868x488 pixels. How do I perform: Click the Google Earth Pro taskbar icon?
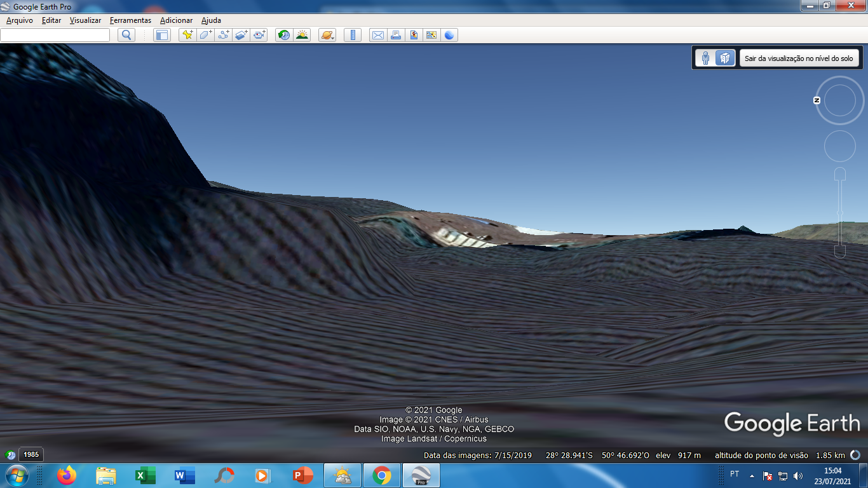[421, 475]
